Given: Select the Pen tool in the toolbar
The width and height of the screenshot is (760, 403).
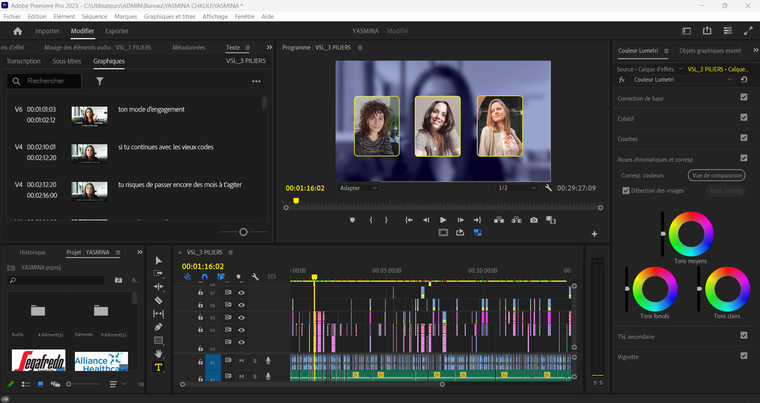Looking at the screenshot, I should (158, 327).
